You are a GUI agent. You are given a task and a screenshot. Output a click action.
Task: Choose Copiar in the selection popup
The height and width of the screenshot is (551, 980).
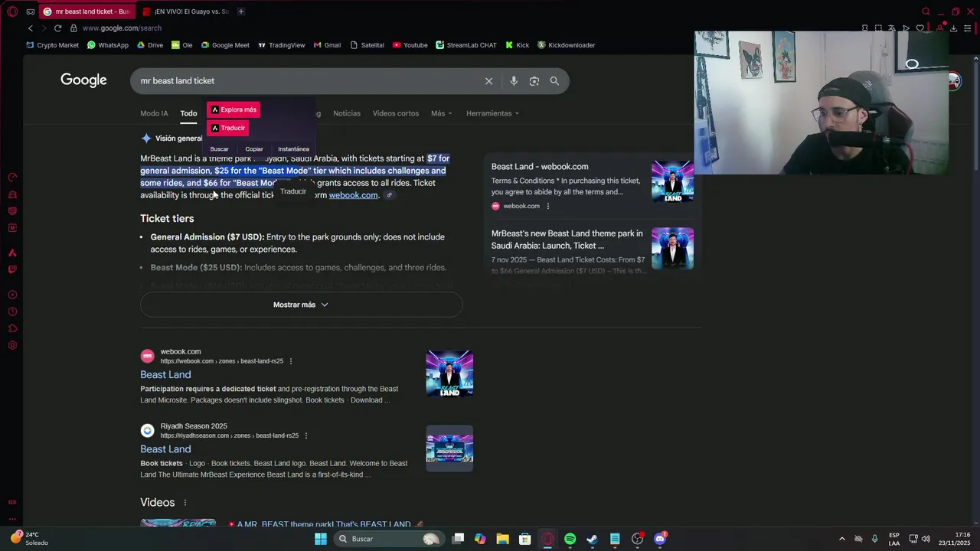click(254, 149)
